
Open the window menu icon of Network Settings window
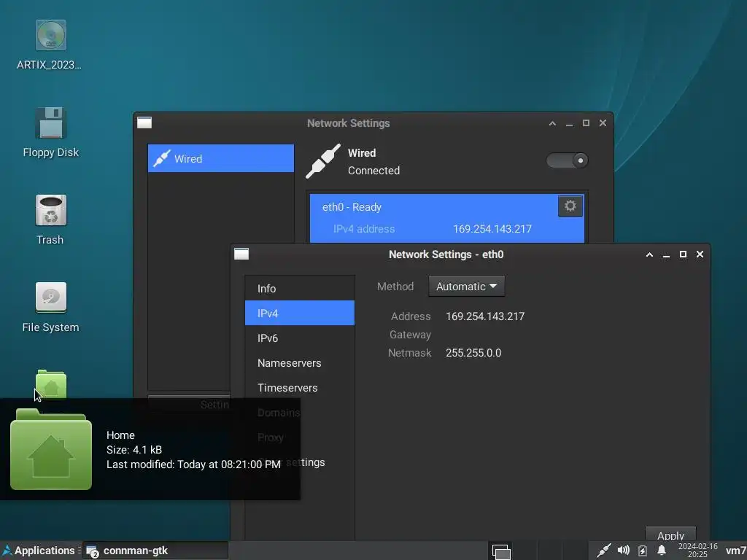[144, 122]
